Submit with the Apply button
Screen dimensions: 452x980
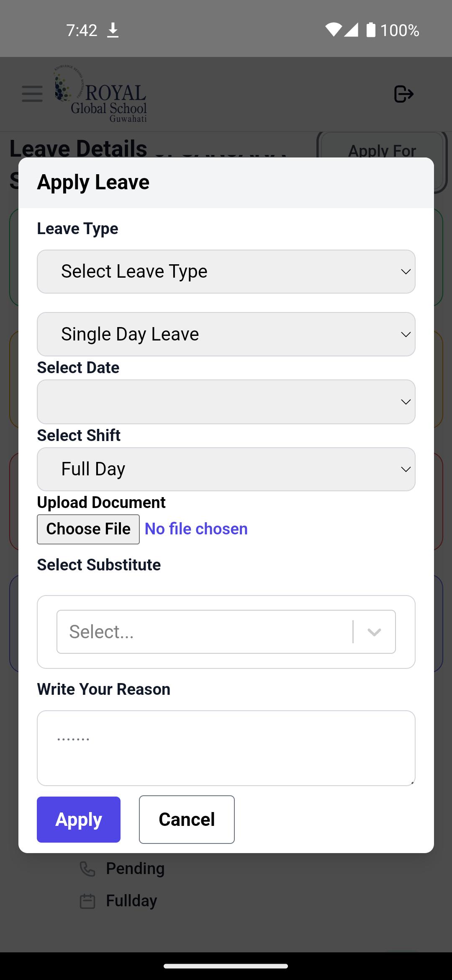click(x=79, y=820)
